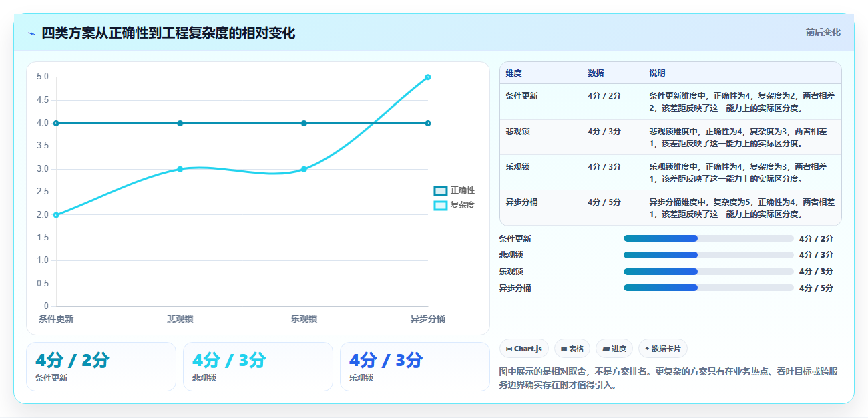868x418 pixels.
Task: Select the 复杂度 peak point at 异步分桶
Action: 428,77
